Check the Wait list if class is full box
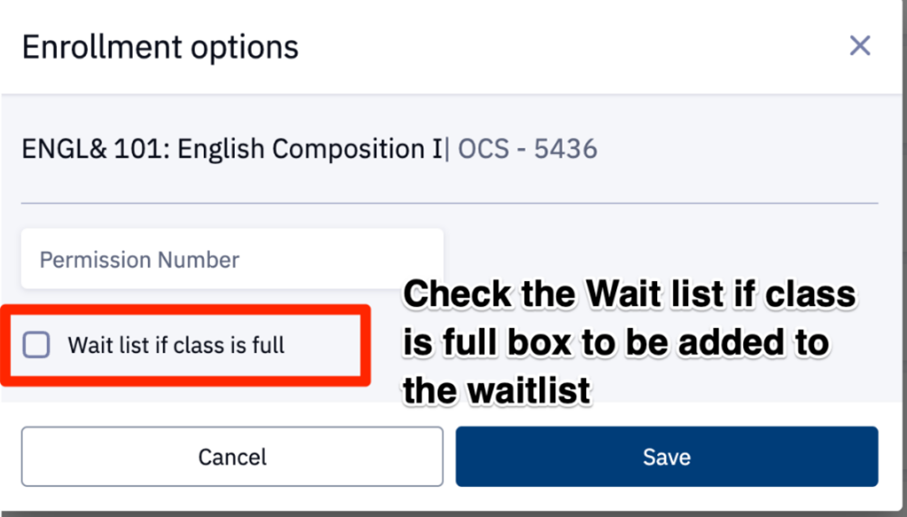This screenshot has height=517, width=907. coord(37,345)
